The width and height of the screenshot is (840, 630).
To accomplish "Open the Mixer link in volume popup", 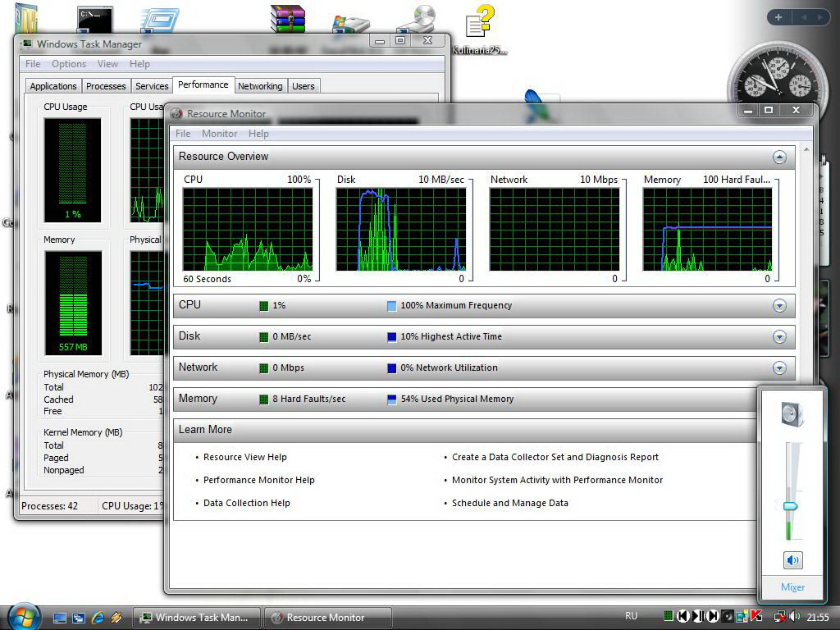I will [x=793, y=587].
